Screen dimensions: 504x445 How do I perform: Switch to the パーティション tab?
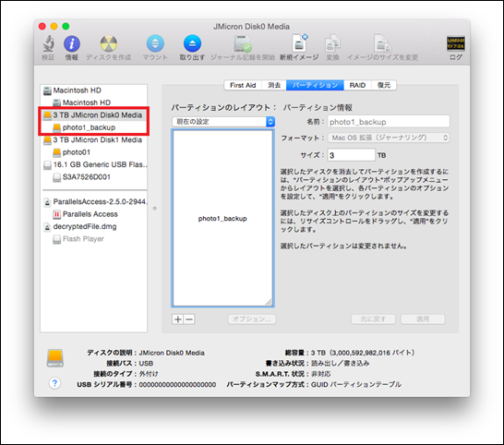coord(315,85)
